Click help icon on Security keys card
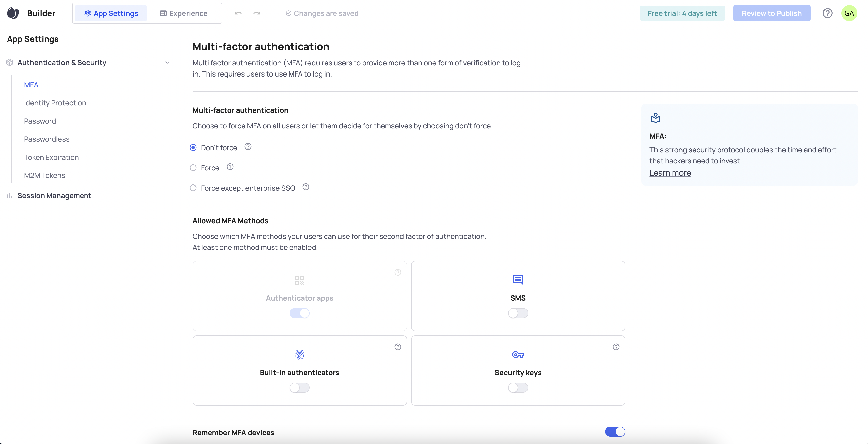Image resolution: width=868 pixels, height=444 pixels. [616, 347]
